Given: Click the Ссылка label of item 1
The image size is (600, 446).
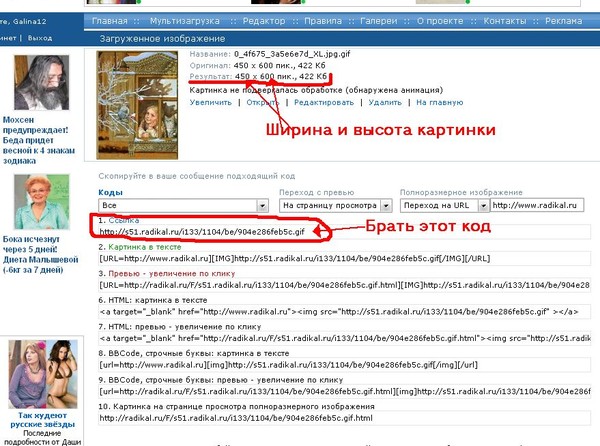Looking at the screenshot, I should [x=124, y=220].
